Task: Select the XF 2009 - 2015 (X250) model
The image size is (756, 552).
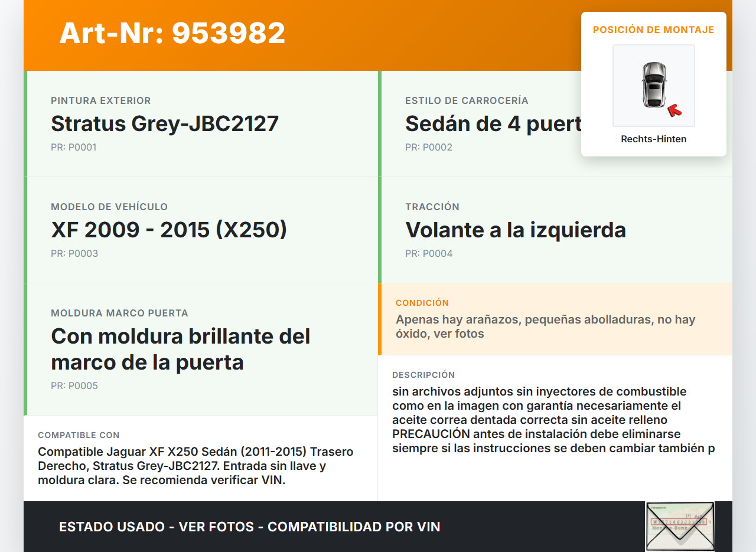Action: 169,230
